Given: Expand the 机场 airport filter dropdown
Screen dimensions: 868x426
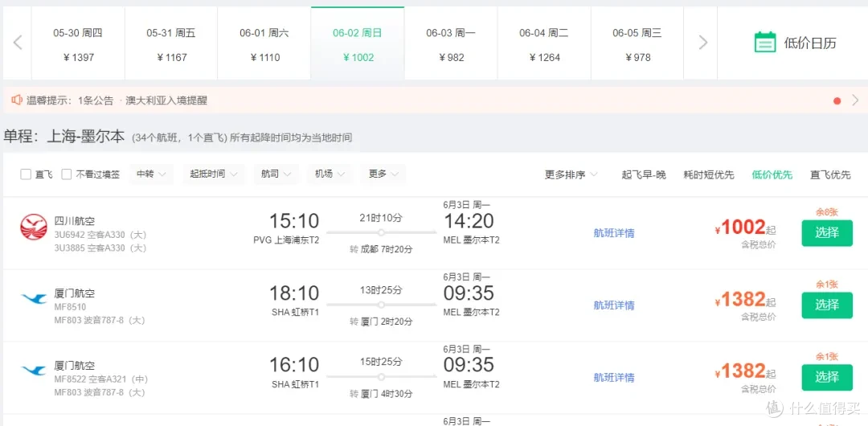Looking at the screenshot, I should pyautogui.click(x=330, y=174).
